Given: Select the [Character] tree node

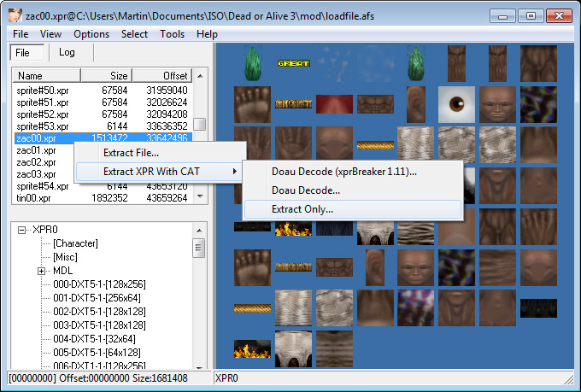Looking at the screenshot, I should [75, 243].
